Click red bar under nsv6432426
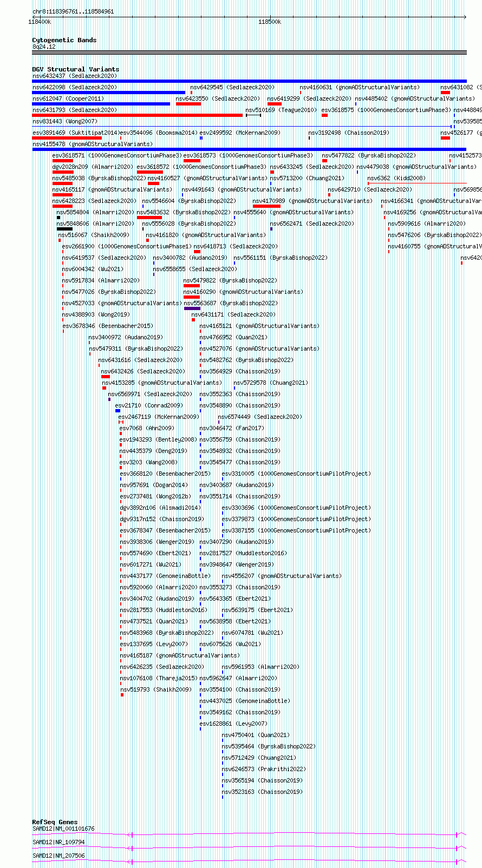 pyautogui.click(x=106, y=377)
